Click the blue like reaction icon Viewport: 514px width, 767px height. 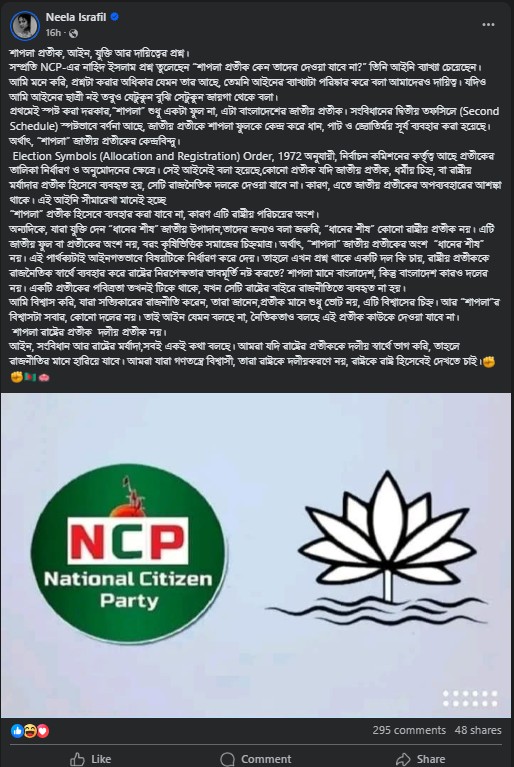(x=17, y=731)
